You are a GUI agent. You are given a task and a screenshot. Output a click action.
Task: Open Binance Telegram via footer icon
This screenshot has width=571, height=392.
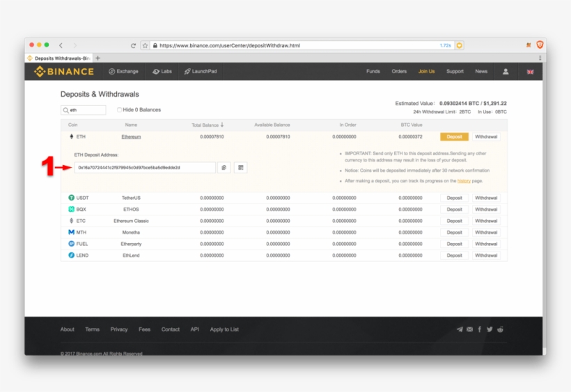(x=460, y=329)
